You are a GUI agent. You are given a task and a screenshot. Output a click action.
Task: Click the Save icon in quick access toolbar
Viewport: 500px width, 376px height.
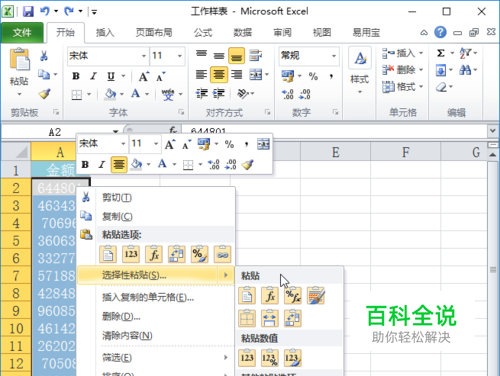pyautogui.click(x=28, y=12)
